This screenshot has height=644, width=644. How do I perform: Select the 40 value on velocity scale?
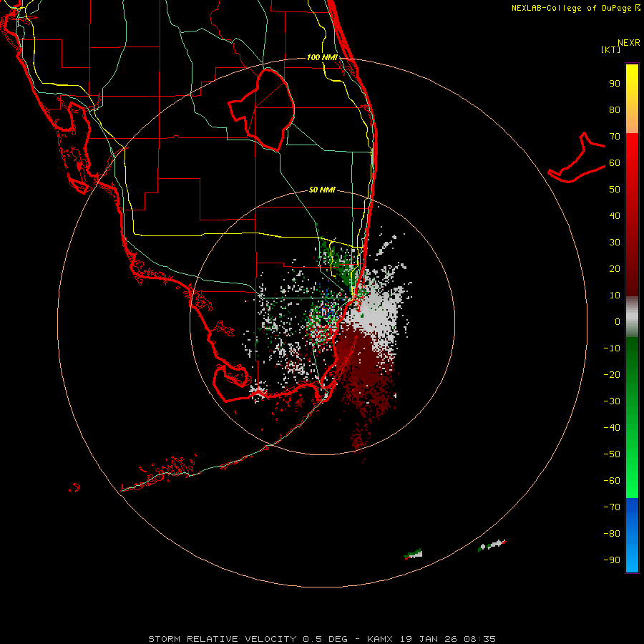pos(615,215)
